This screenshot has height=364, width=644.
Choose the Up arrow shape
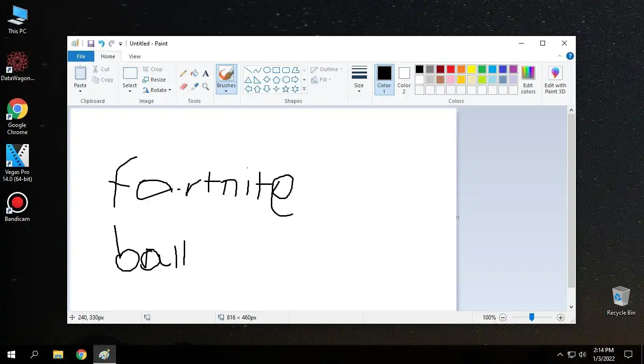258,89
